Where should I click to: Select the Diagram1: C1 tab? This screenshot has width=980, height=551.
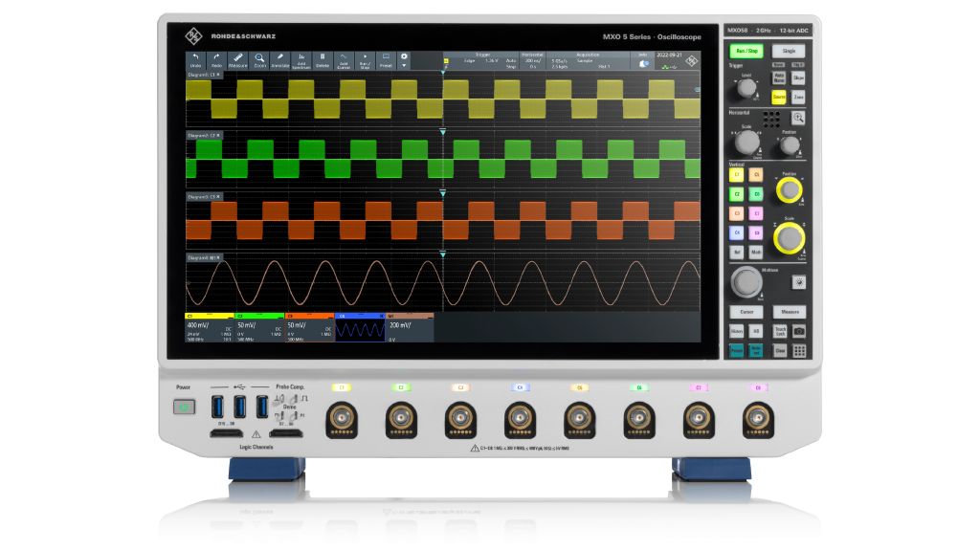[203, 75]
